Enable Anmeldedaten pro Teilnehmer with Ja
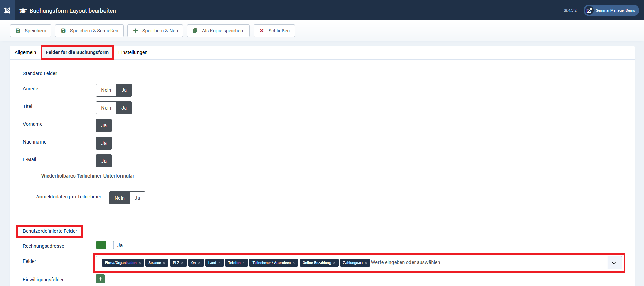The width and height of the screenshot is (644, 286). tap(137, 198)
